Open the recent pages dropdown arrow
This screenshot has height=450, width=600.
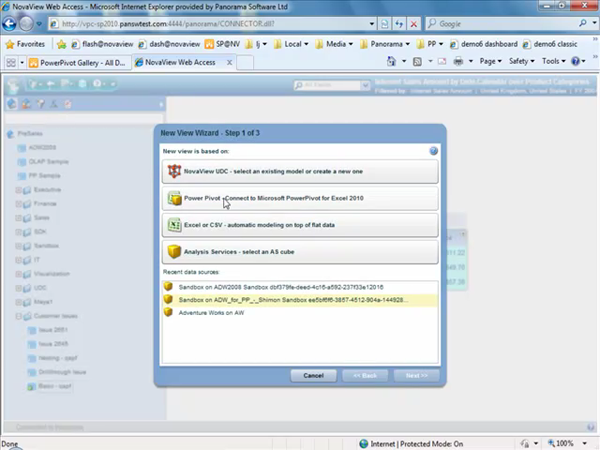coord(39,24)
